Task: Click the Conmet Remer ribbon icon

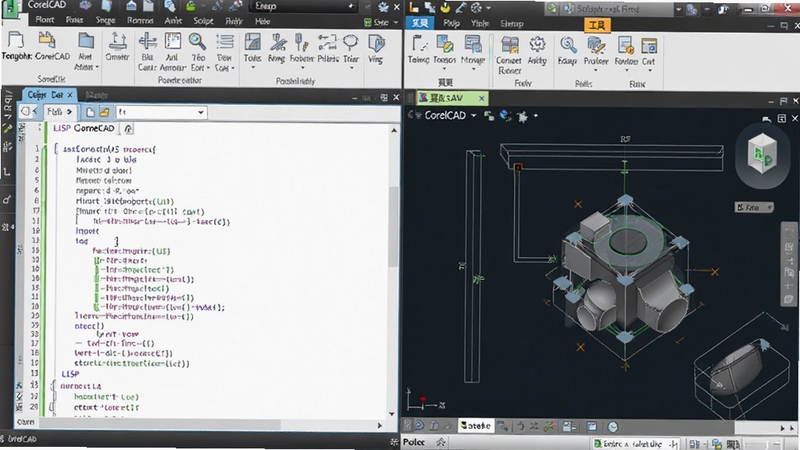Action: [509, 45]
